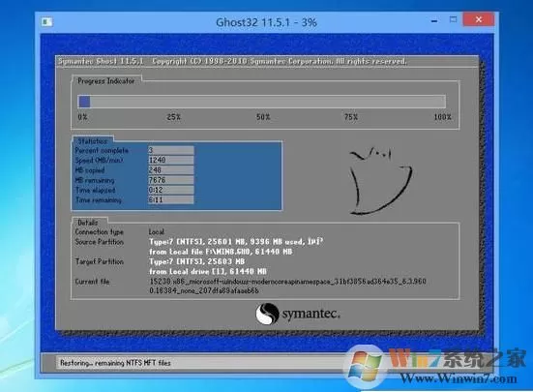Click the Percent complete value 3

(170, 150)
